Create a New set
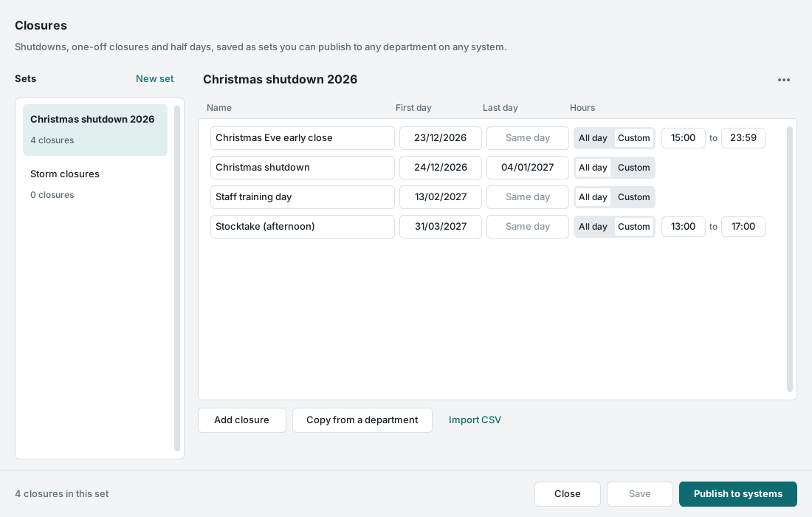 point(155,79)
